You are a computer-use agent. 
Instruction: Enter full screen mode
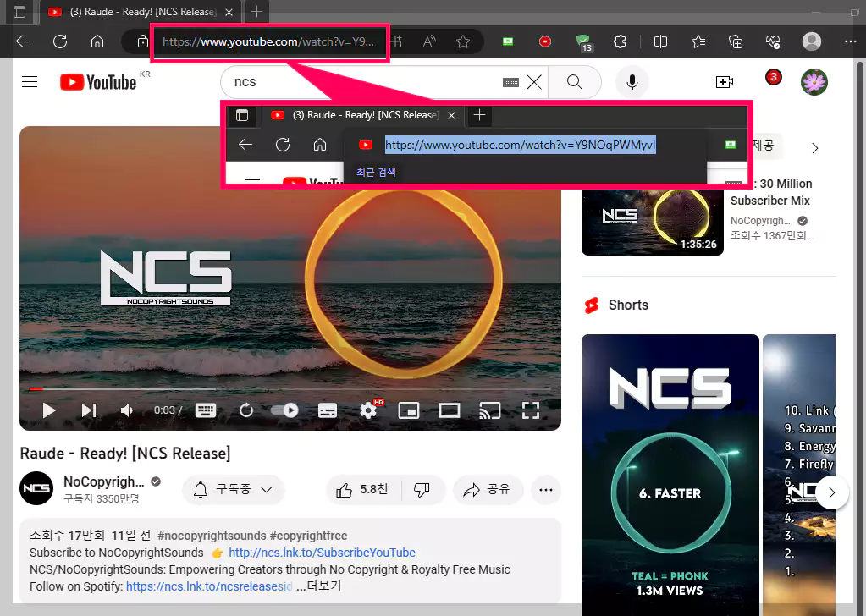[531, 410]
